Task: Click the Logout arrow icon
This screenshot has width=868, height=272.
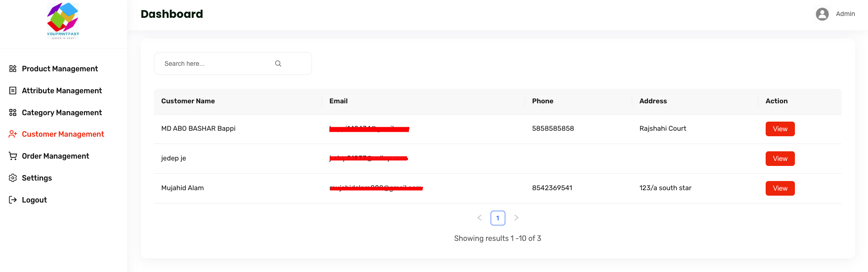Action: click(13, 200)
